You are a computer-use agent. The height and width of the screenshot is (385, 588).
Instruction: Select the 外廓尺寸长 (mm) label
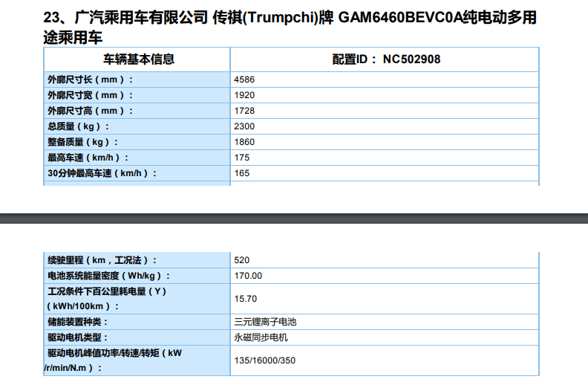click(x=90, y=80)
